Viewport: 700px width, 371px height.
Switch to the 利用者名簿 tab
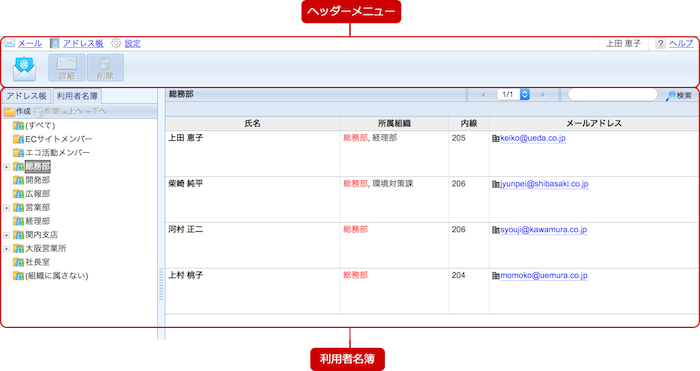77,96
